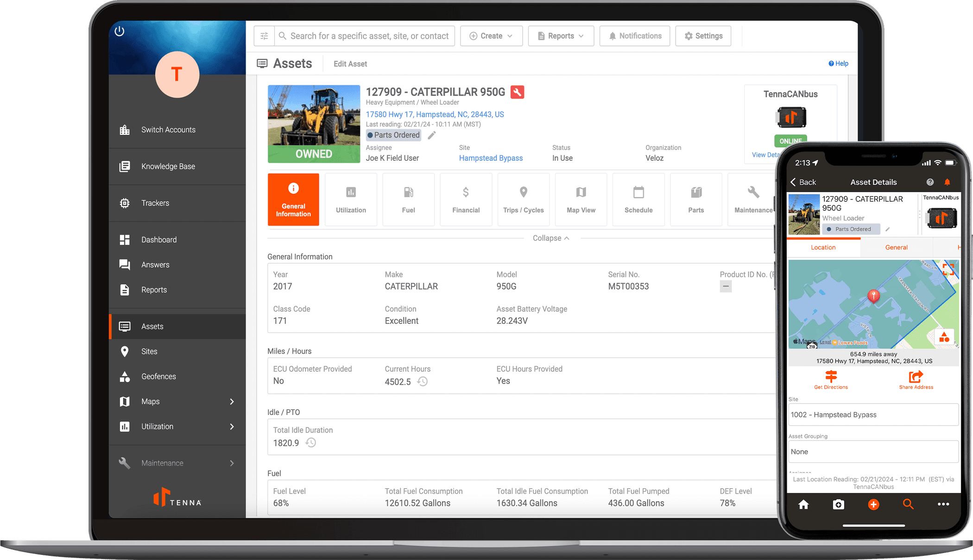Select Edit Asset next to the Assets header
The height and width of the screenshot is (560, 973).
350,63
